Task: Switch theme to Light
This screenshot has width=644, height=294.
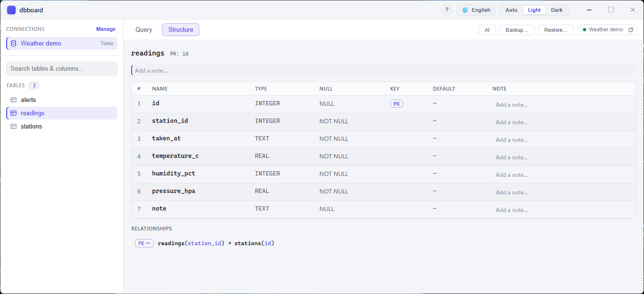Action: coord(534,10)
